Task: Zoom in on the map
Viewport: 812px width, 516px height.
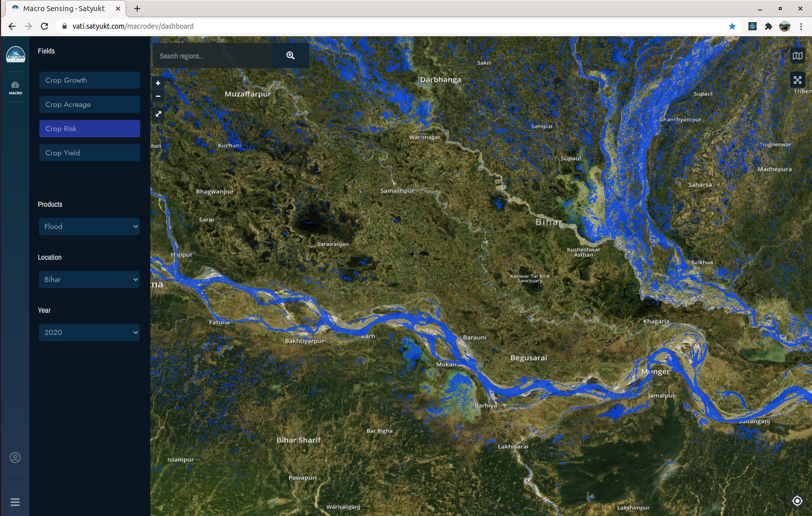Action: (158, 83)
